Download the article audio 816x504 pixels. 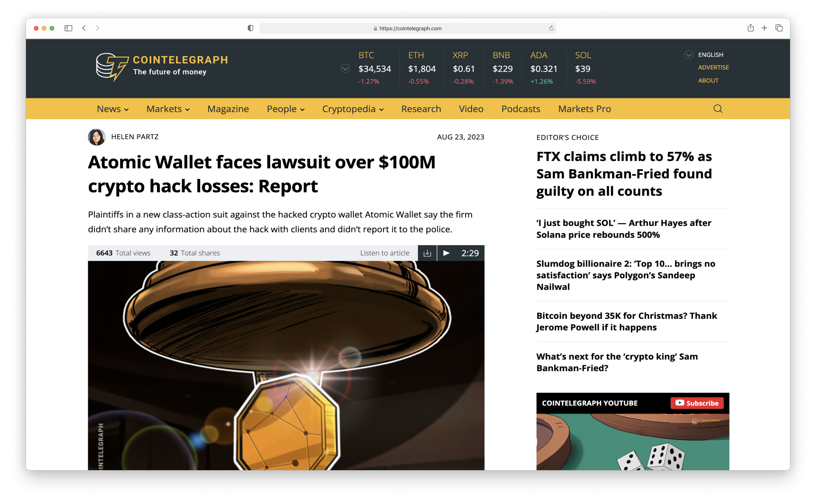tap(427, 253)
